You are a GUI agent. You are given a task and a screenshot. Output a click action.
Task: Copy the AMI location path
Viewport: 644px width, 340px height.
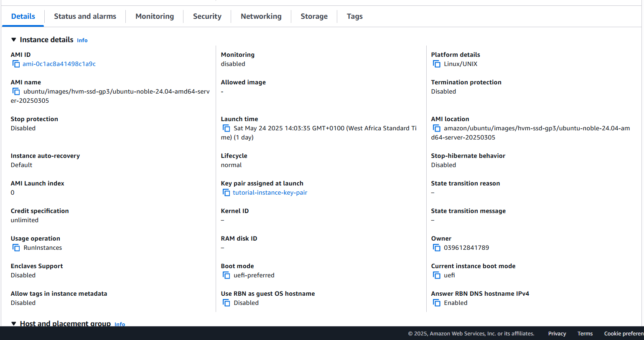coord(436,128)
